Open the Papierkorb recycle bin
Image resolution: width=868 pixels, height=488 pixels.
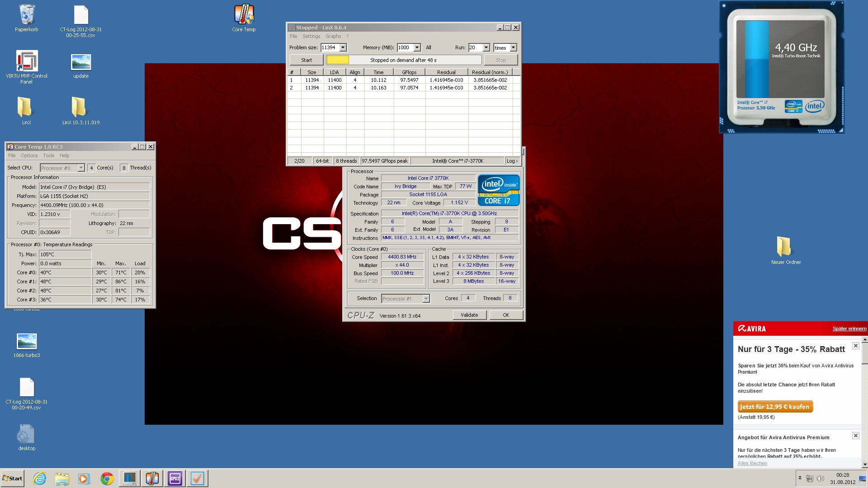point(27,15)
